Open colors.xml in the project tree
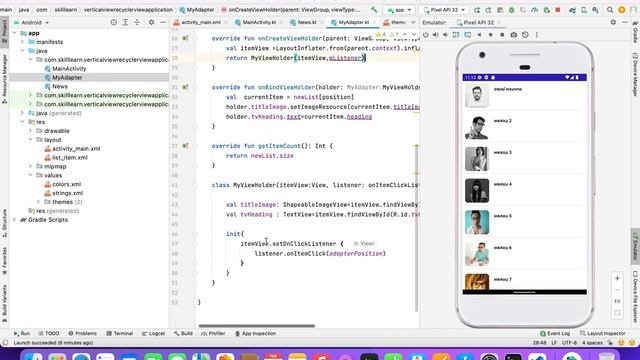The width and height of the screenshot is (640, 360). pyautogui.click(x=67, y=184)
